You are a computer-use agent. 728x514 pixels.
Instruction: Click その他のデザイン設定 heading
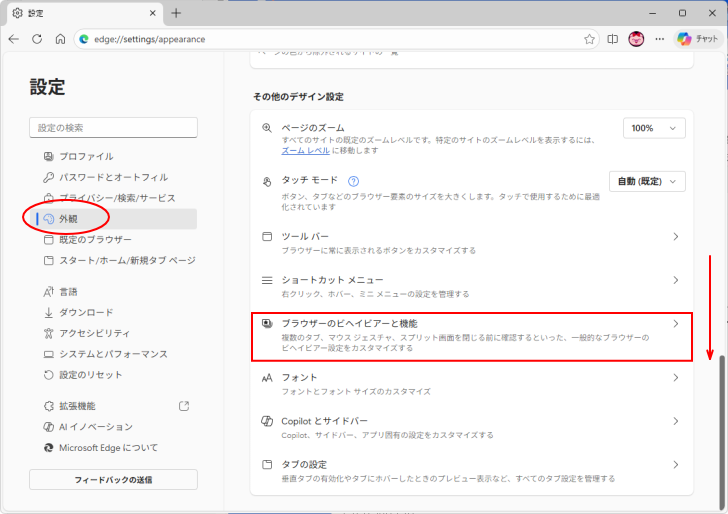coord(299,97)
